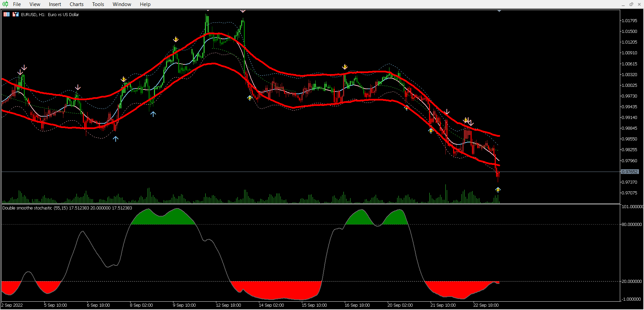
Task: Click the '14 Sep 02:00' time axis label
Action: tap(271, 305)
